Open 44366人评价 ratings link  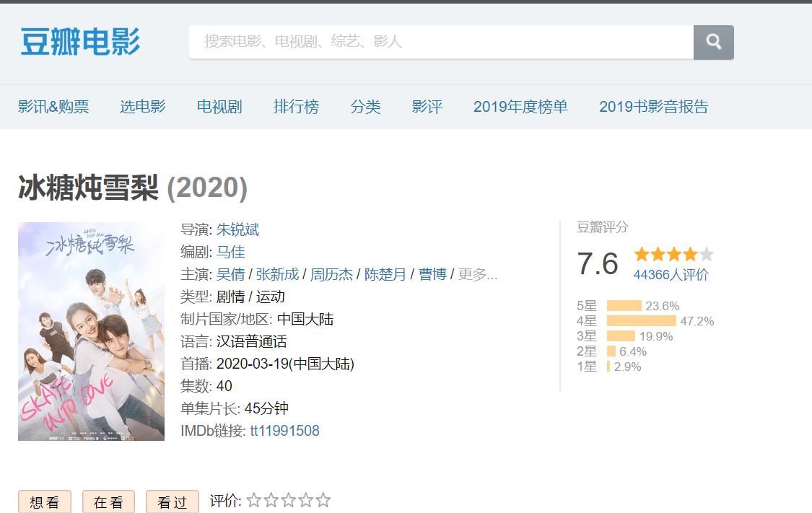671,275
